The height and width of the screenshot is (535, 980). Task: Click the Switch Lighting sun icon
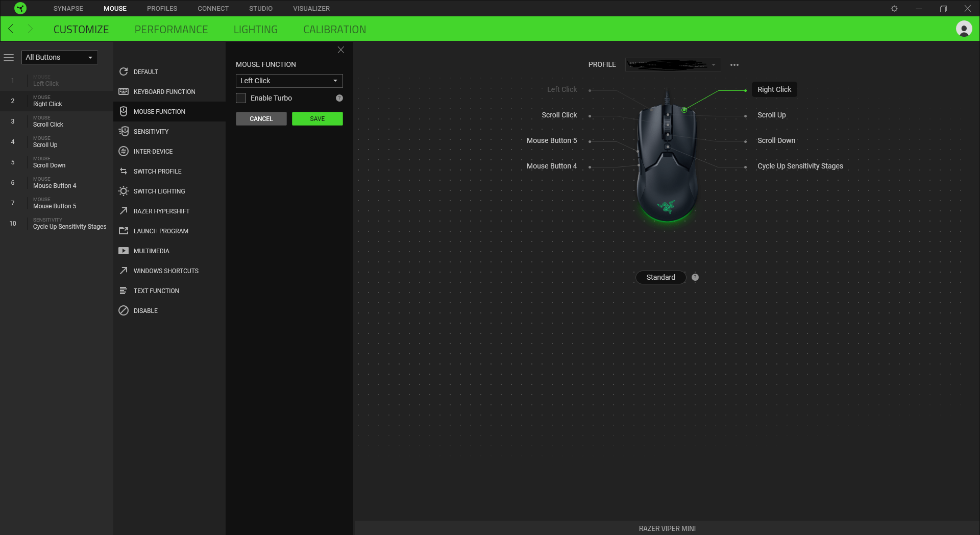pos(124,191)
